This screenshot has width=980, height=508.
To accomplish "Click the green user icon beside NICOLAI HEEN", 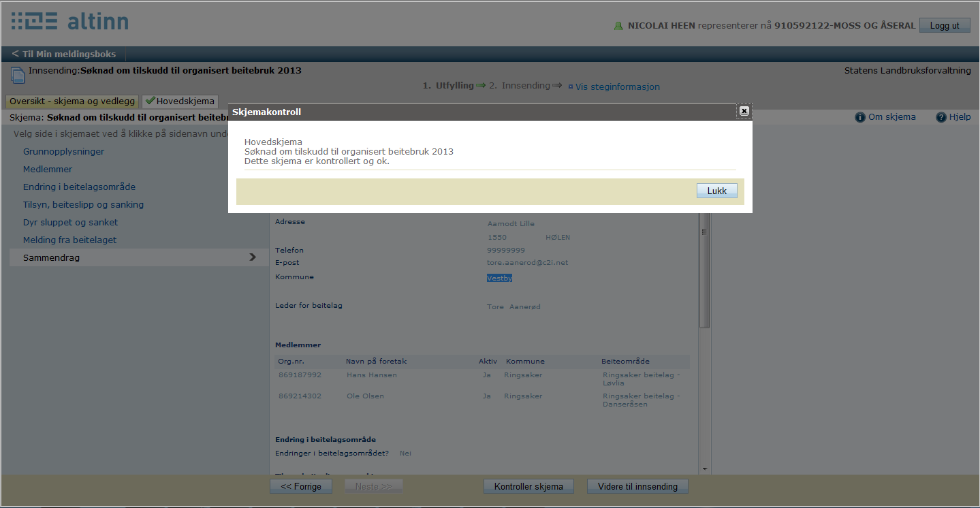I will [x=618, y=26].
